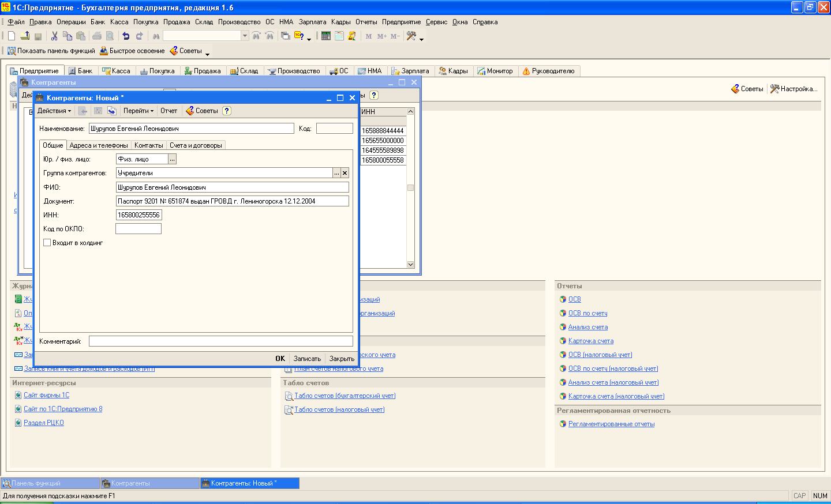Click the binoculars Find icon
The image size is (831, 504).
coord(156,36)
